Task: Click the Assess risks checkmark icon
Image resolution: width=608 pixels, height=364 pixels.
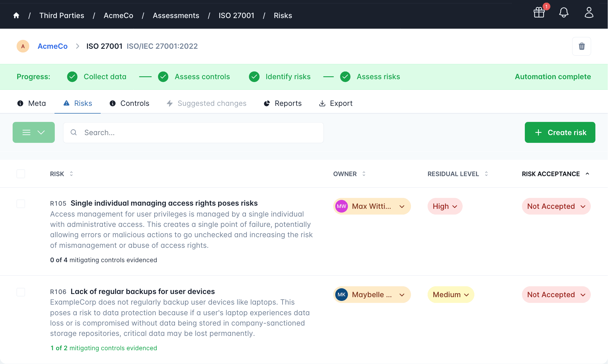Action: (x=345, y=77)
